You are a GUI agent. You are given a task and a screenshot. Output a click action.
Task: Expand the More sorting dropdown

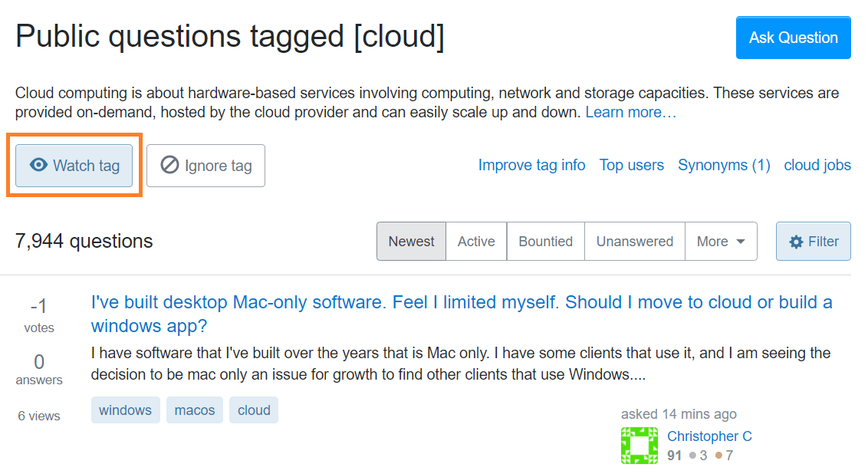721,242
